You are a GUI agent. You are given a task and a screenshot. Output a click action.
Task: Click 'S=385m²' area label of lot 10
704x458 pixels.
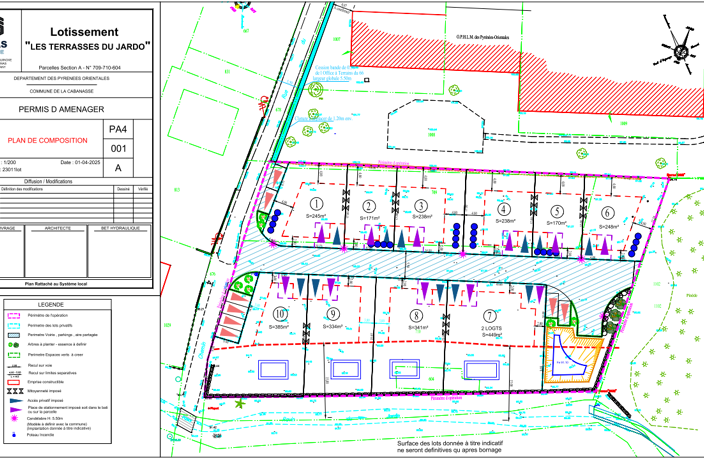(x=279, y=327)
